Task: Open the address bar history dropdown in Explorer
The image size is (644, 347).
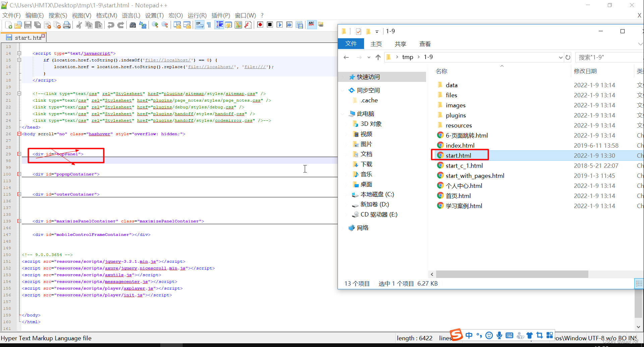Action: [x=561, y=57]
